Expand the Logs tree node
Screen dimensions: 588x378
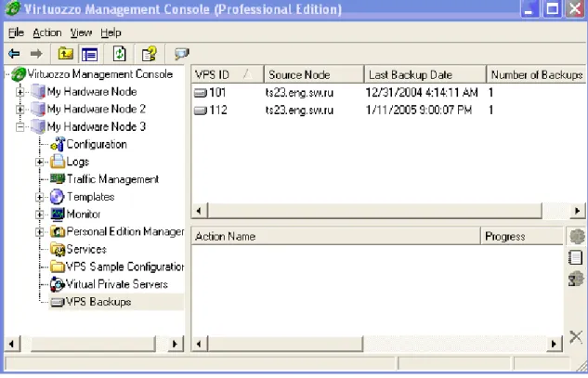pos(40,162)
